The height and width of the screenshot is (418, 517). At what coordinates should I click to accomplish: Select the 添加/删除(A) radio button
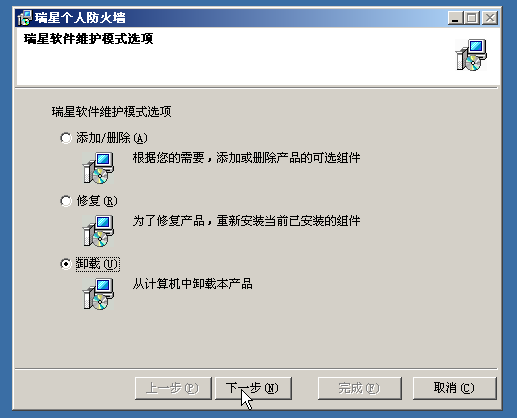tap(66, 138)
